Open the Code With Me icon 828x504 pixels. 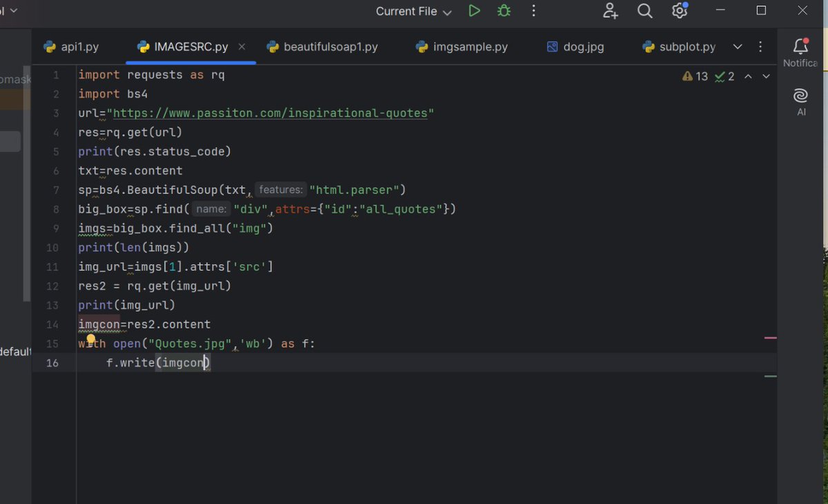tap(611, 11)
